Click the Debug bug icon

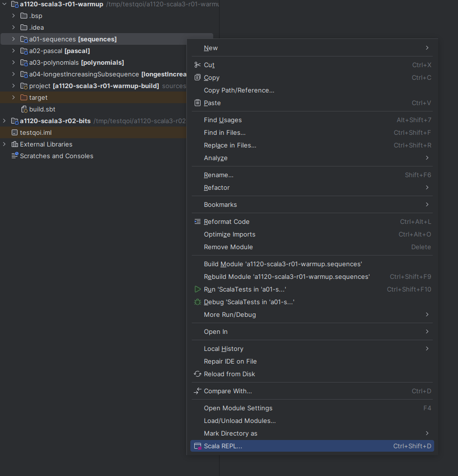(198, 302)
